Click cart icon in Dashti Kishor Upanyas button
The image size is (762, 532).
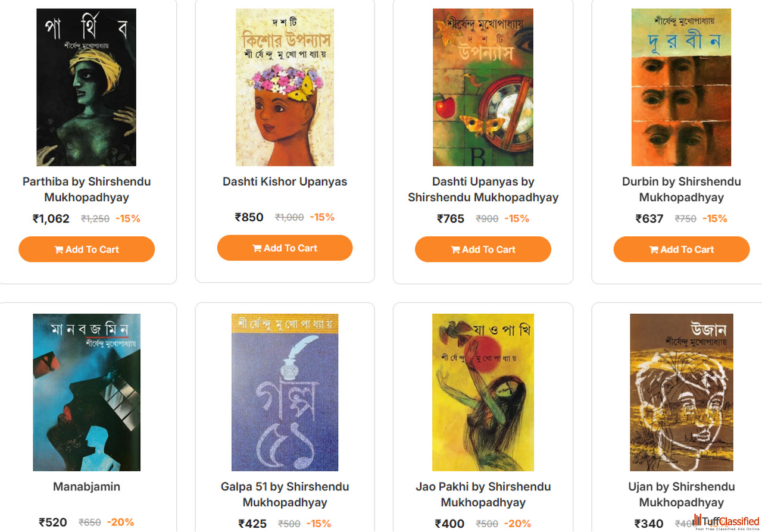coord(257,249)
